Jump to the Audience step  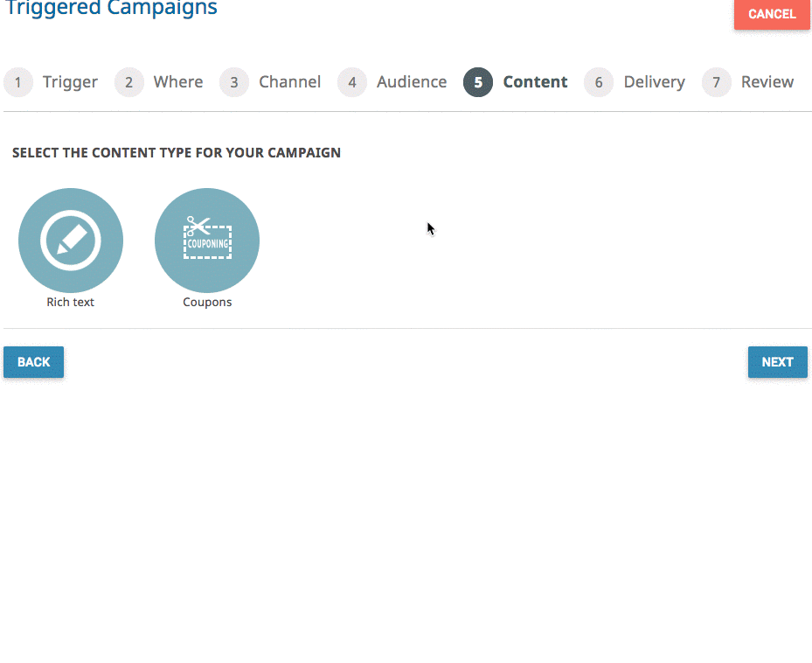click(x=412, y=82)
